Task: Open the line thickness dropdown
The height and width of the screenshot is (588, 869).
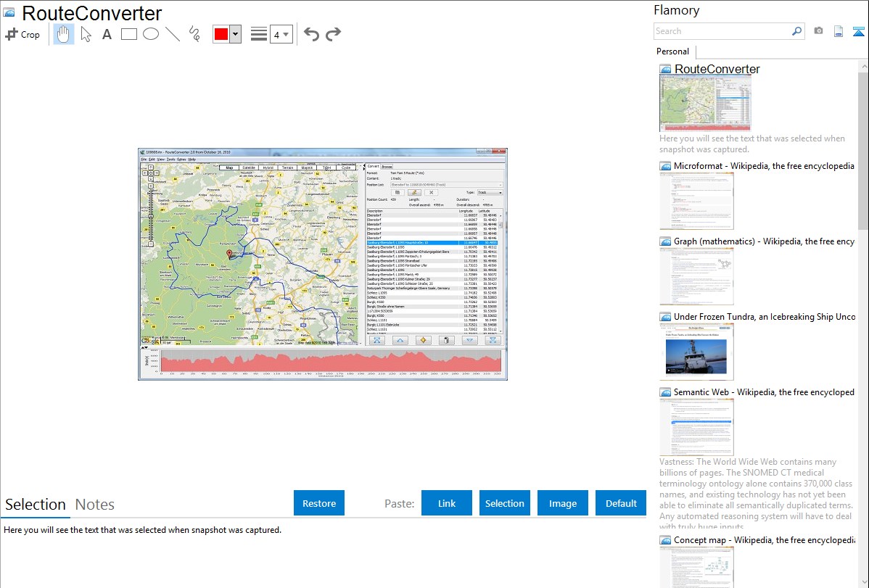Action: (x=281, y=34)
